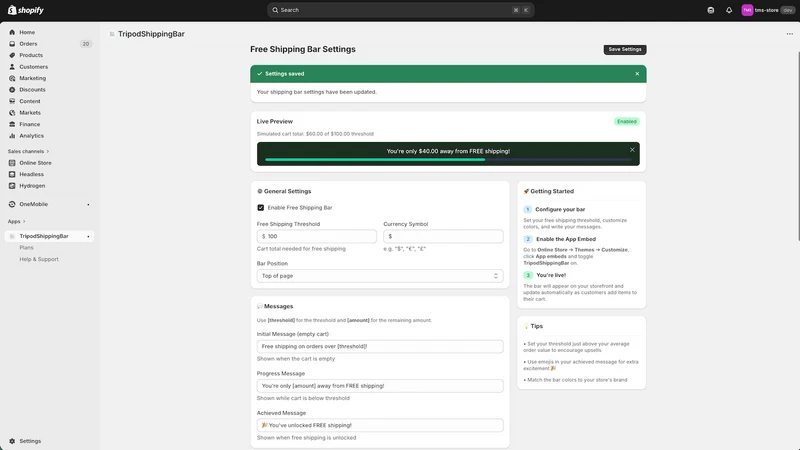The height and width of the screenshot is (450, 800).
Task: Click the Enabled status badge
Action: (x=627, y=121)
